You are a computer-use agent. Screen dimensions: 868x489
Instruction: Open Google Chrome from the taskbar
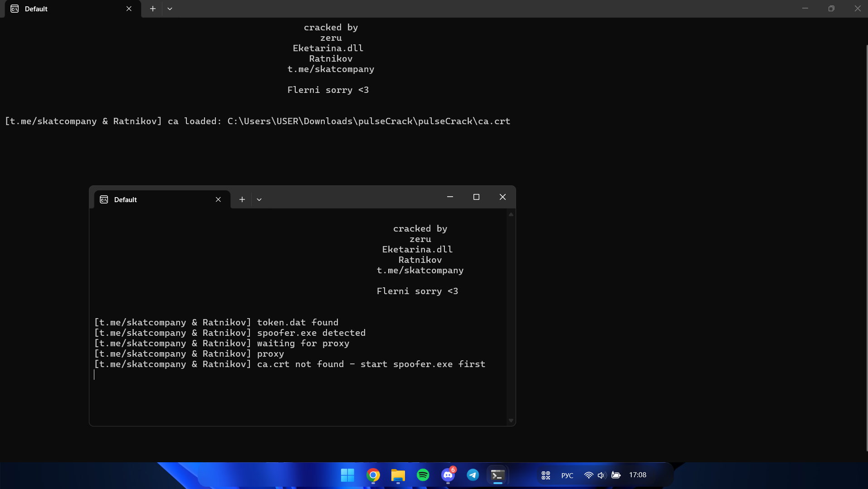(373, 475)
